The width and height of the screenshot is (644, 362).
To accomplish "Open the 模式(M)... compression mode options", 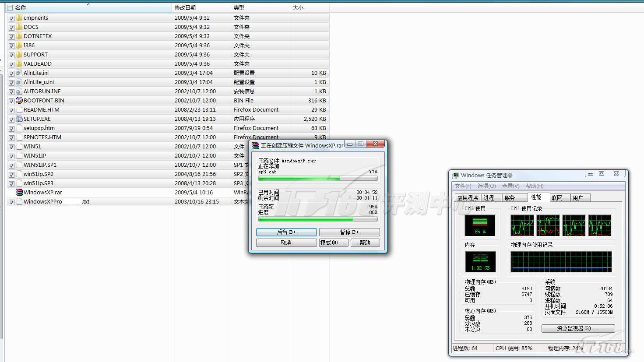I will [333, 243].
